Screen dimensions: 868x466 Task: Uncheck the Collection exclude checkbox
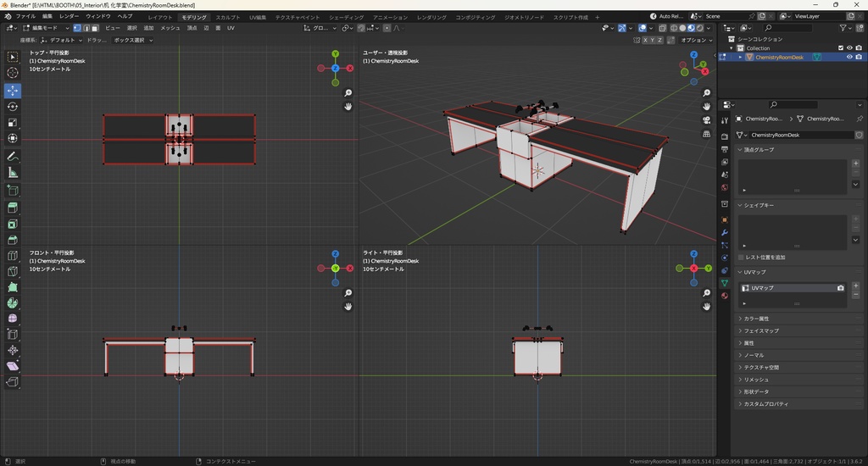pos(840,48)
